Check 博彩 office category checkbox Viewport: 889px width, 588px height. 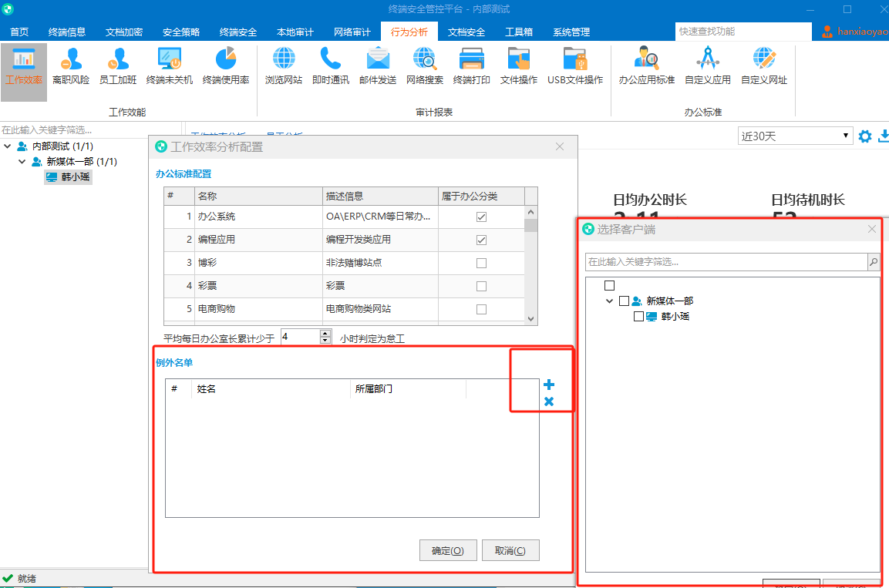(481, 263)
